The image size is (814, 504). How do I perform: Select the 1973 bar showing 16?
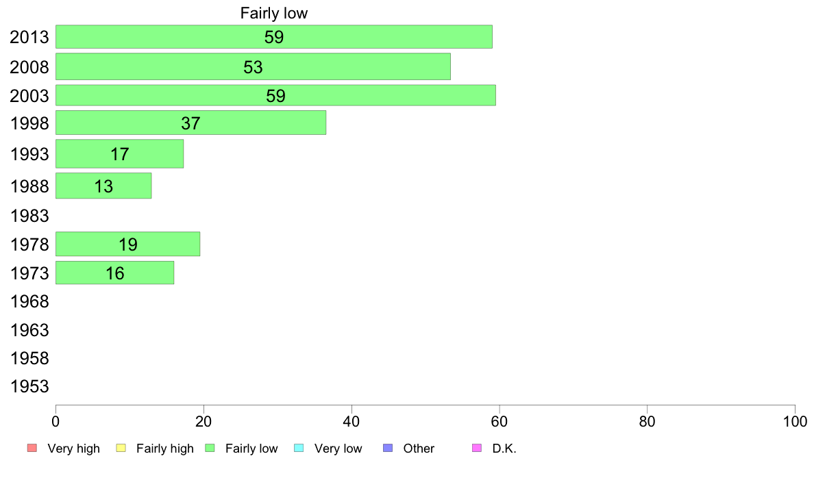[x=114, y=273]
